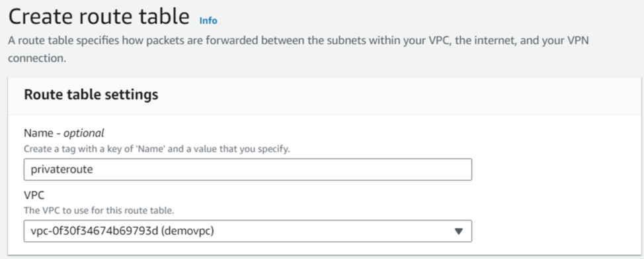This screenshot has width=644, height=259.
Task: Click the blank middle area of VPC combo box
Action: click(329, 231)
